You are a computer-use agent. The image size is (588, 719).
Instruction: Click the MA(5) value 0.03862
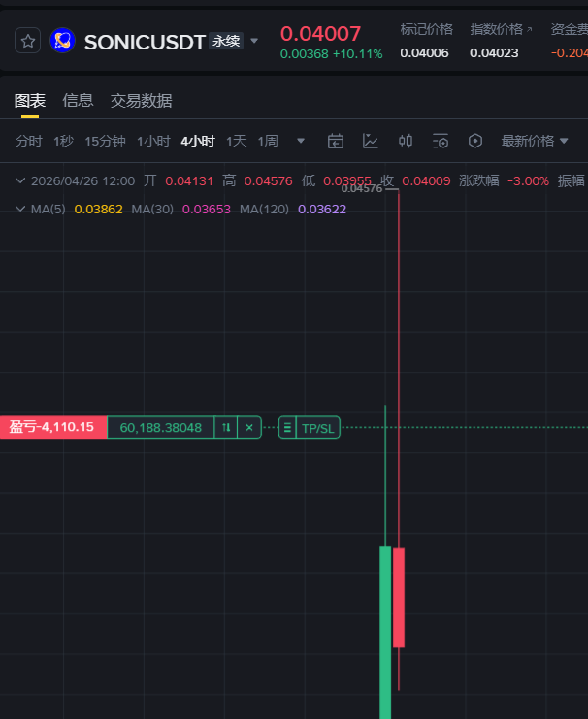pyautogui.click(x=98, y=209)
